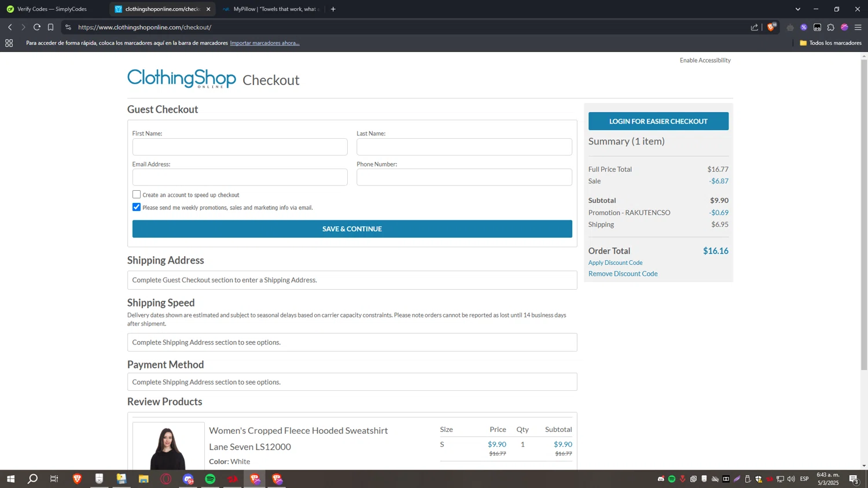Close the clothingshoponline checkout tab

click(208, 9)
